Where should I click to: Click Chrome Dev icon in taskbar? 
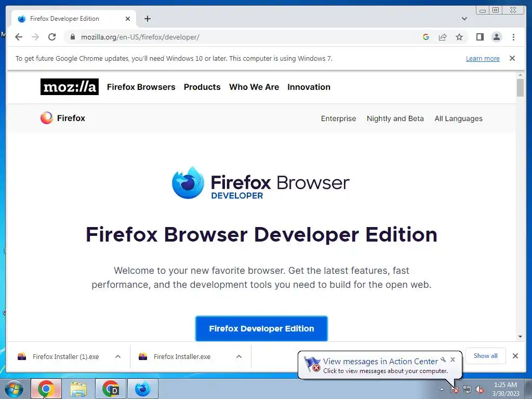coord(111,389)
